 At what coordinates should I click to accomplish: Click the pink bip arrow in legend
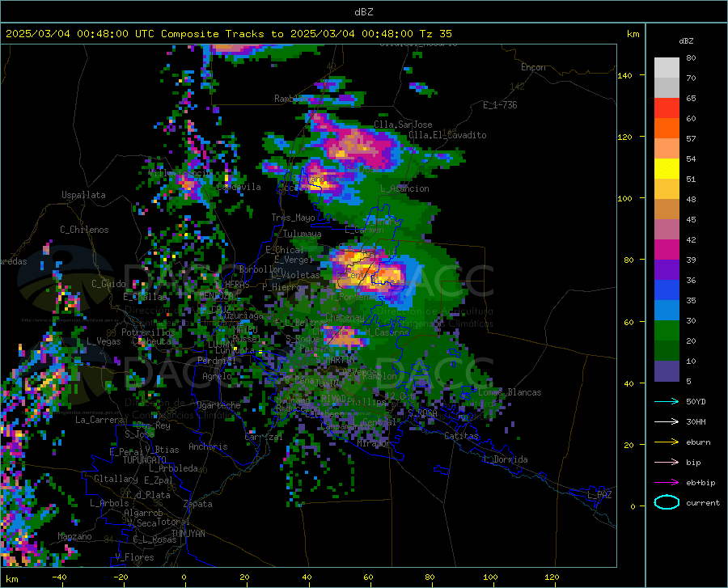[x=667, y=463]
